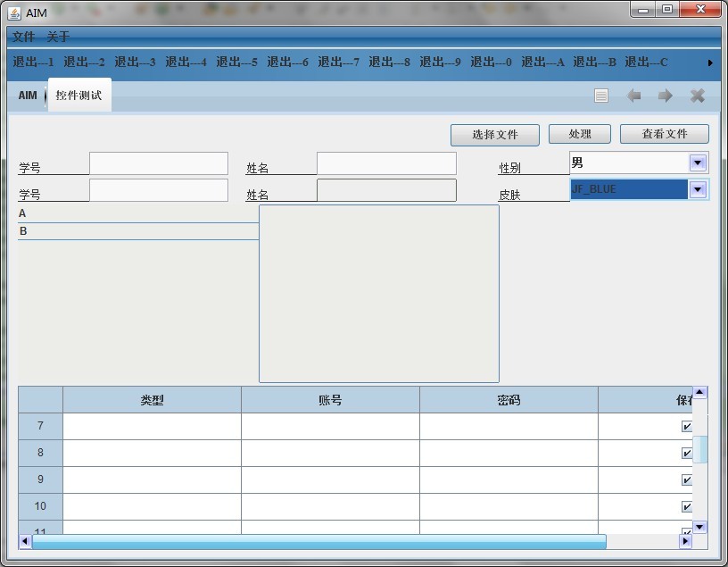Screen dimensions: 728x567
Task: Click toolbar item 退出---8
Action: 389,62
